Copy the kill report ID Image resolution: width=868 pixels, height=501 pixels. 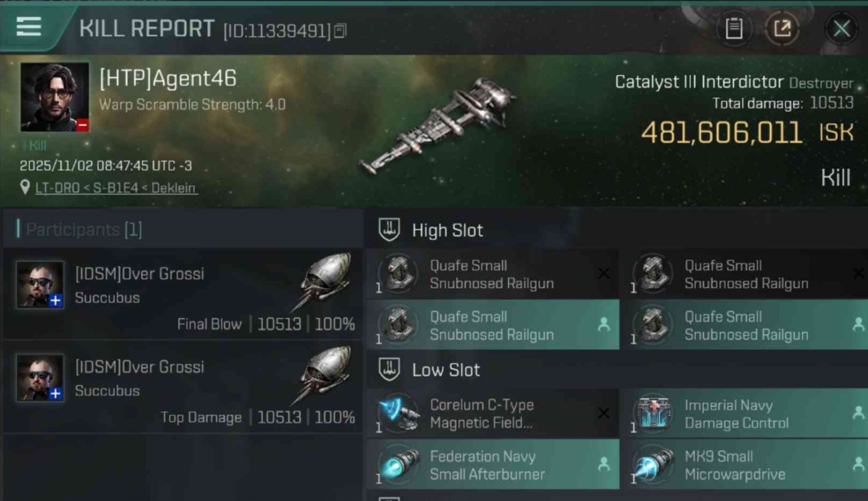(x=340, y=31)
